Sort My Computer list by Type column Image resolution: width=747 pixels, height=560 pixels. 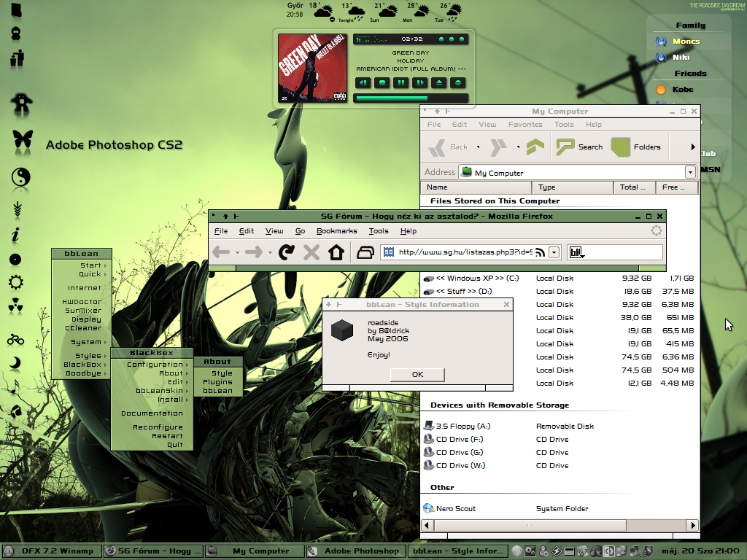pyautogui.click(x=572, y=187)
